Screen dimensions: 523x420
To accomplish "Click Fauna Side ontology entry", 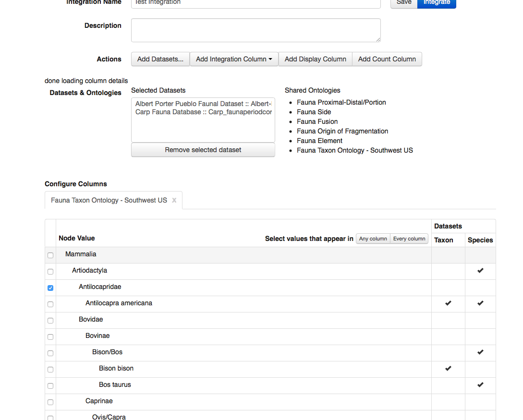I will pos(314,112).
